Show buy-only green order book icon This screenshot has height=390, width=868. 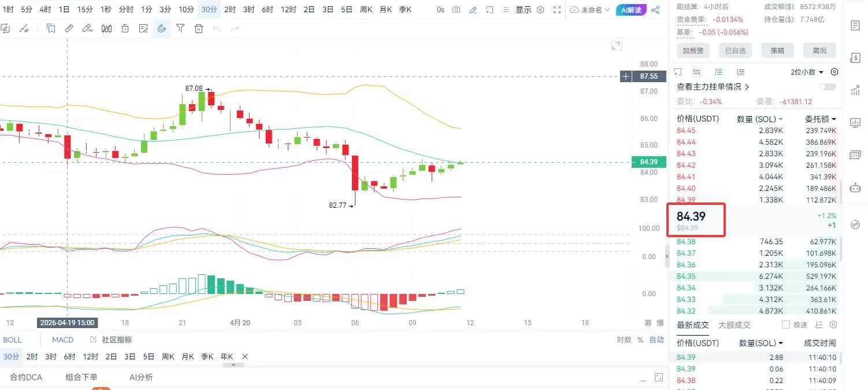(719, 72)
